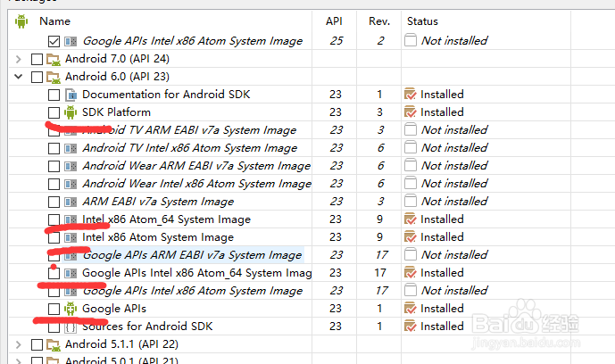
Task: Click Rev. value 9 of Intel x86 Atom_64
Action: (x=379, y=219)
